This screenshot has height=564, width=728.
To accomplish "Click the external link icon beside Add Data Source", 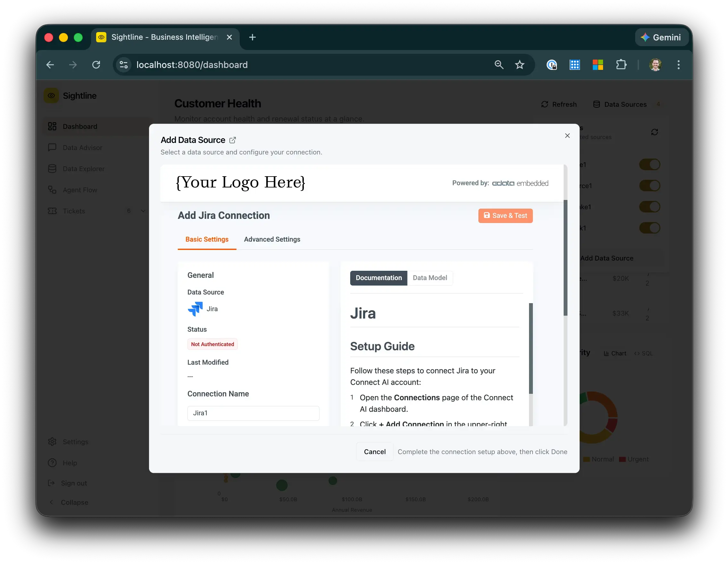I will [233, 140].
